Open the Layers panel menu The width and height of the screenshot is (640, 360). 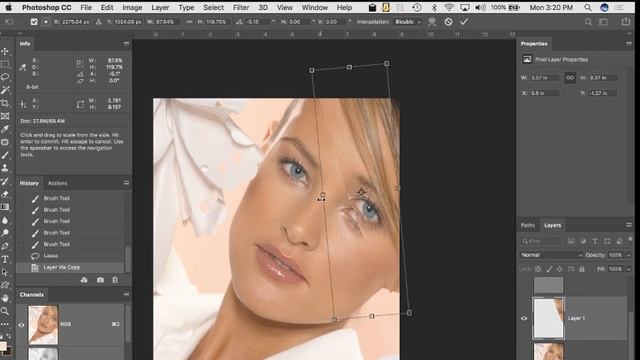629,225
